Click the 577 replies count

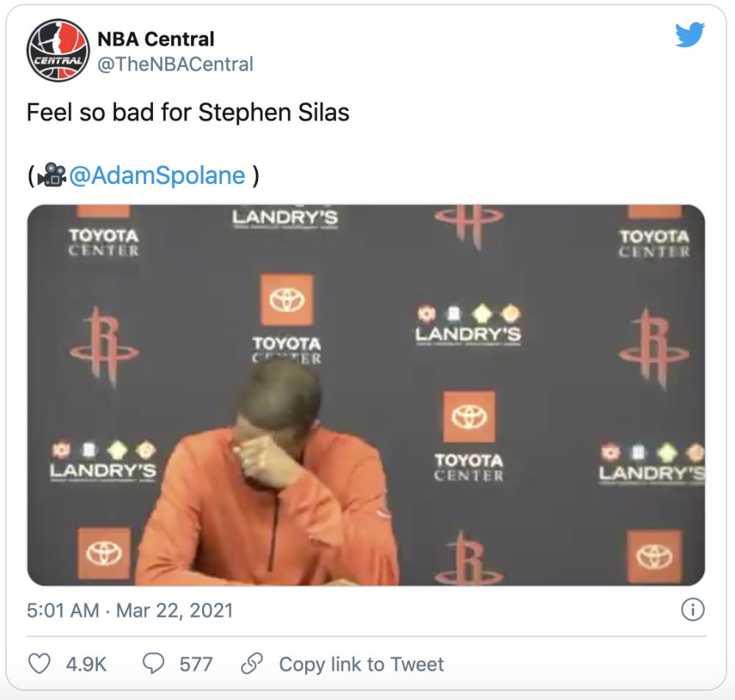click(196, 665)
